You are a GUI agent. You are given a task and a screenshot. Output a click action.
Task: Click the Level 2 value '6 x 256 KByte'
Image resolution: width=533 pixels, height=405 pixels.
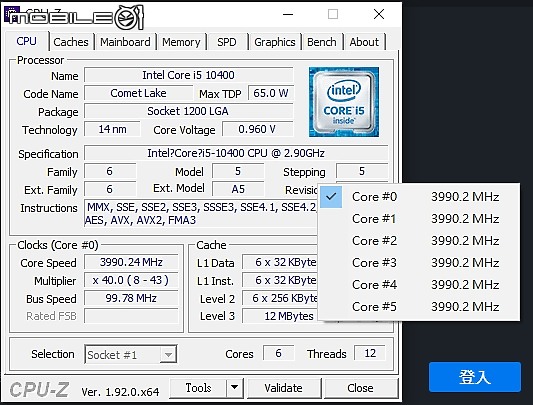[280, 298]
